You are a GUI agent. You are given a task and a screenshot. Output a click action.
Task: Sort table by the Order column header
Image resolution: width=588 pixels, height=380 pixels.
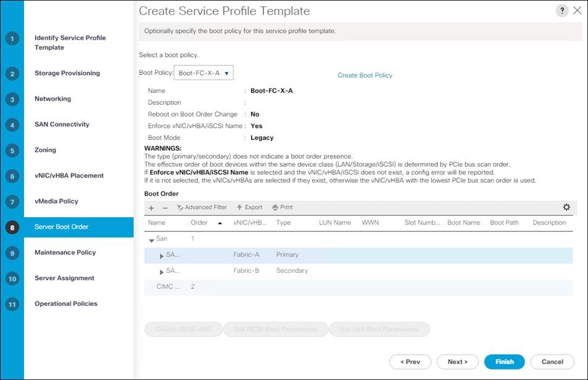(199, 223)
